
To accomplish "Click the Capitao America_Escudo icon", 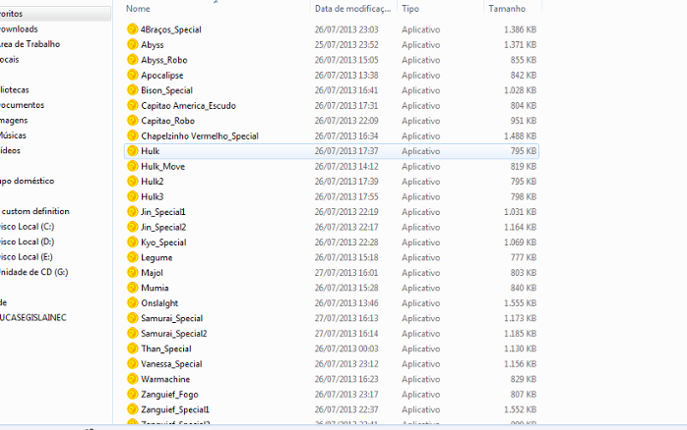I will [132, 106].
